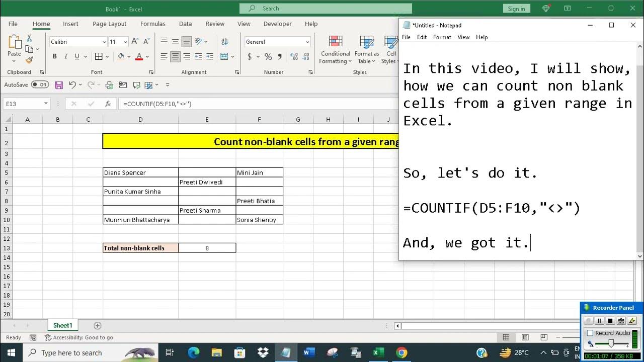Open Notepad Format menu

click(442, 37)
